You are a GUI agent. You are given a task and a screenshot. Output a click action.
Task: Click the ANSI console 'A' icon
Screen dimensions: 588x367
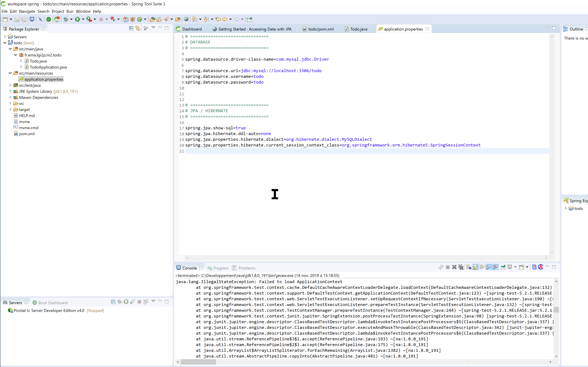[x=541, y=267]
